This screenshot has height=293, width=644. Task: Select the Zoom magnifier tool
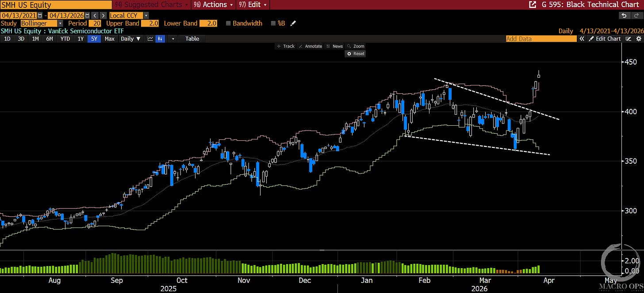tap(356, 46)
